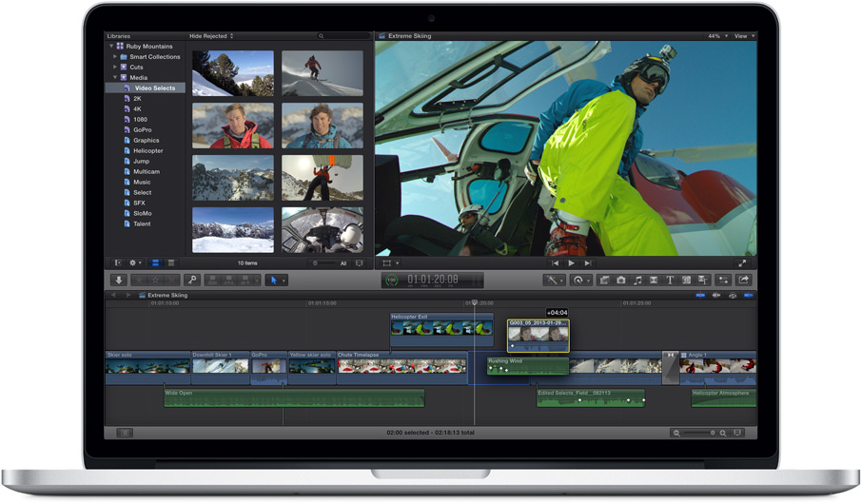The image size is (861, 504).
Task: Open the viewer zoom 44% menu
Action: [718, 36]
